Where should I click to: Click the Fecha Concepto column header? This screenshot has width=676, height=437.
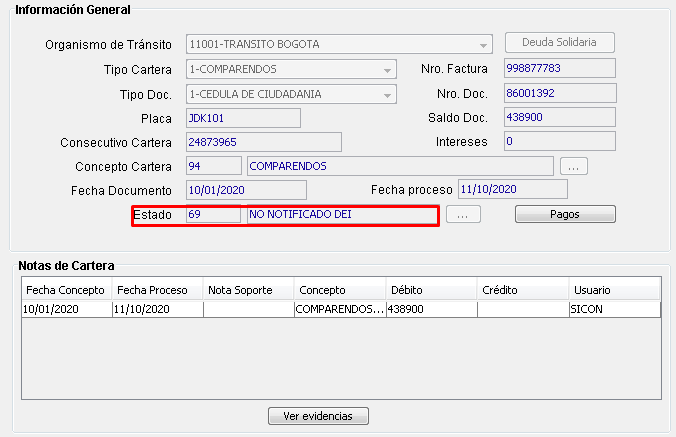click(x=66, y=290)
